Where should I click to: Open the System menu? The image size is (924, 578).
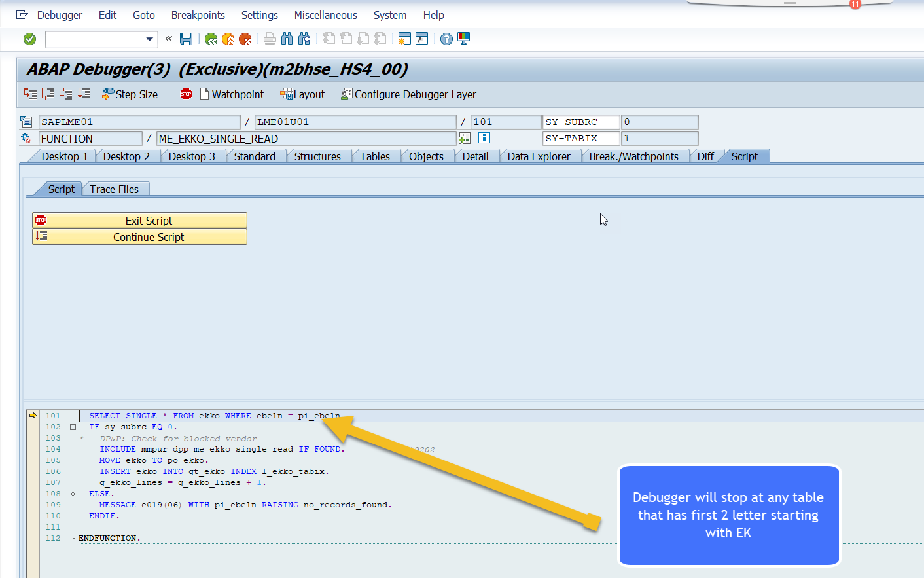tap(390, 15)
